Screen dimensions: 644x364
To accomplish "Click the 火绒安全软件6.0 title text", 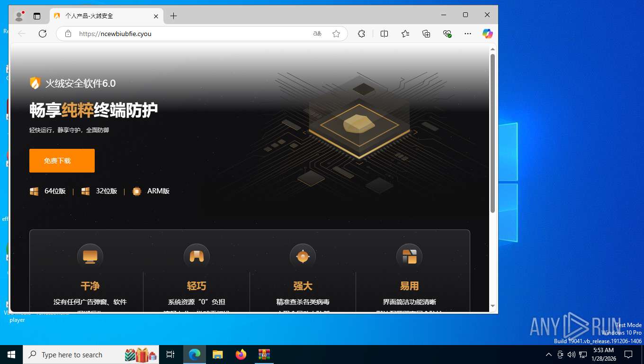I will 80,83.
